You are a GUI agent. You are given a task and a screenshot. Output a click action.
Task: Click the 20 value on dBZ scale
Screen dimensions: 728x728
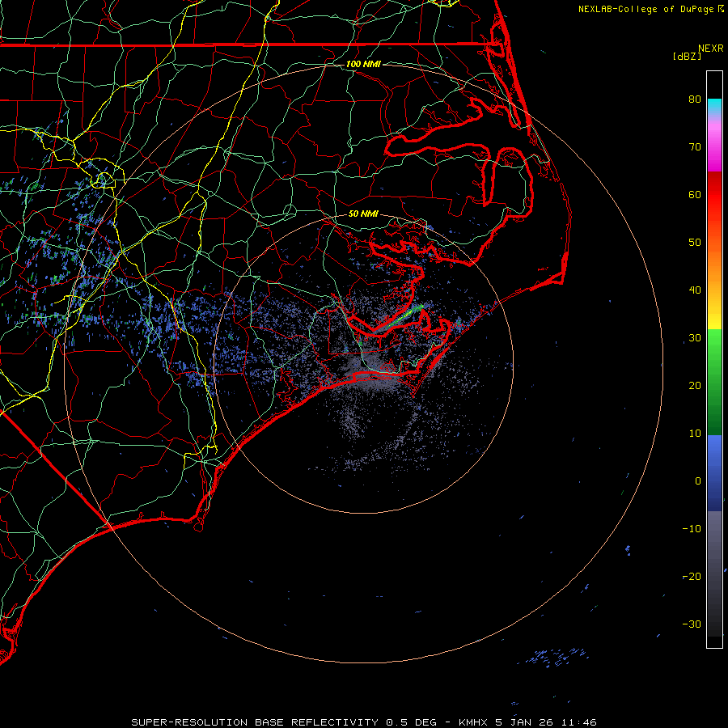(695, 385)
